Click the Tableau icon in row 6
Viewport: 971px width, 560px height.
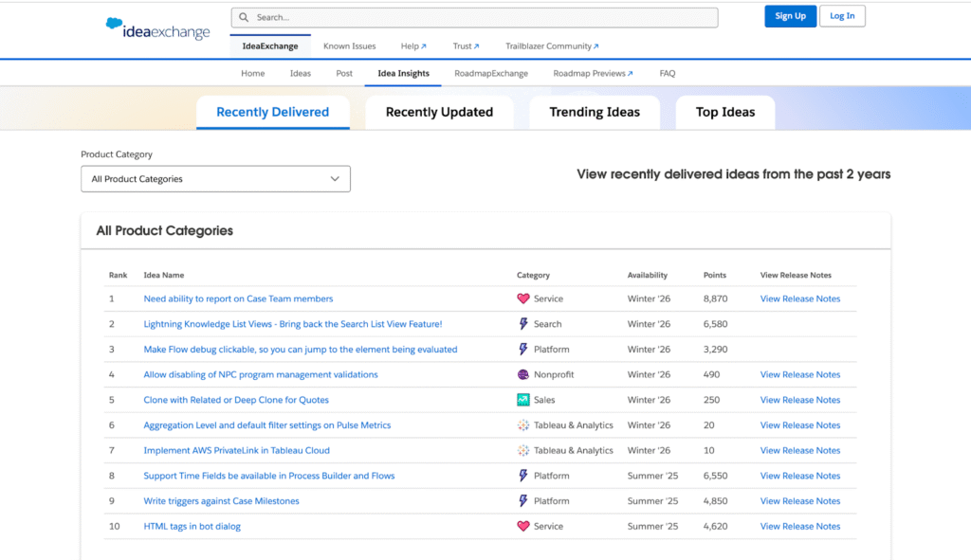[x=523, y=425]
